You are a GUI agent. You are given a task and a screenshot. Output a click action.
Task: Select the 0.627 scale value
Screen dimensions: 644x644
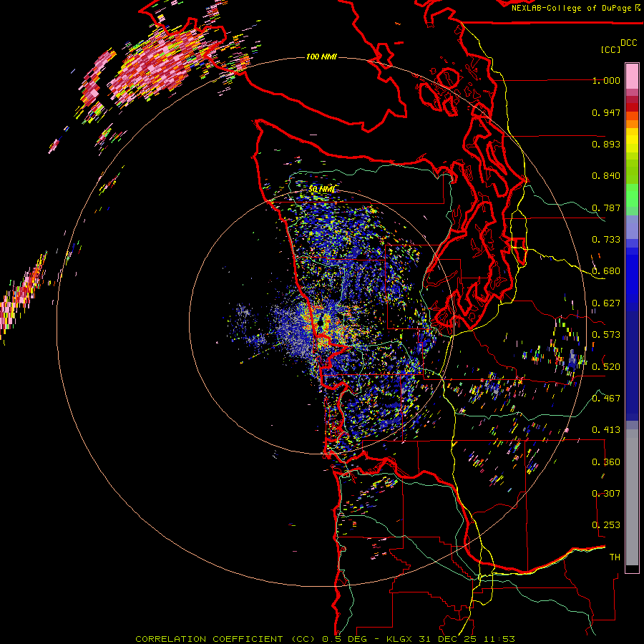[x=606, y=303]
